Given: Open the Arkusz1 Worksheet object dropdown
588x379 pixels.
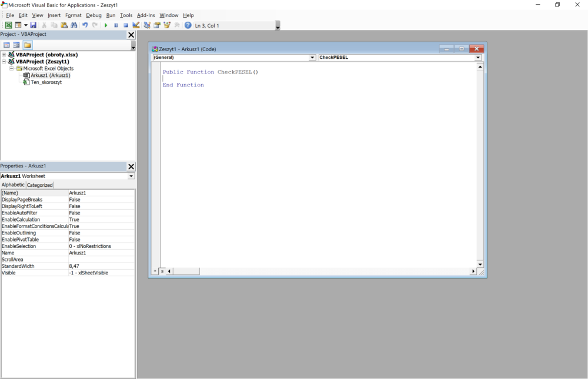Looking at the screenshot, I should [x=131, y=176].
